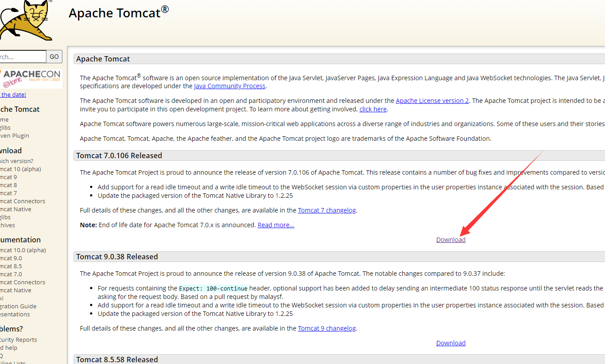Image resolution: width=605 pixels, height=364 pixels.
Task: Open the ApacheCon @Home banner
Action: click(31, 78)
